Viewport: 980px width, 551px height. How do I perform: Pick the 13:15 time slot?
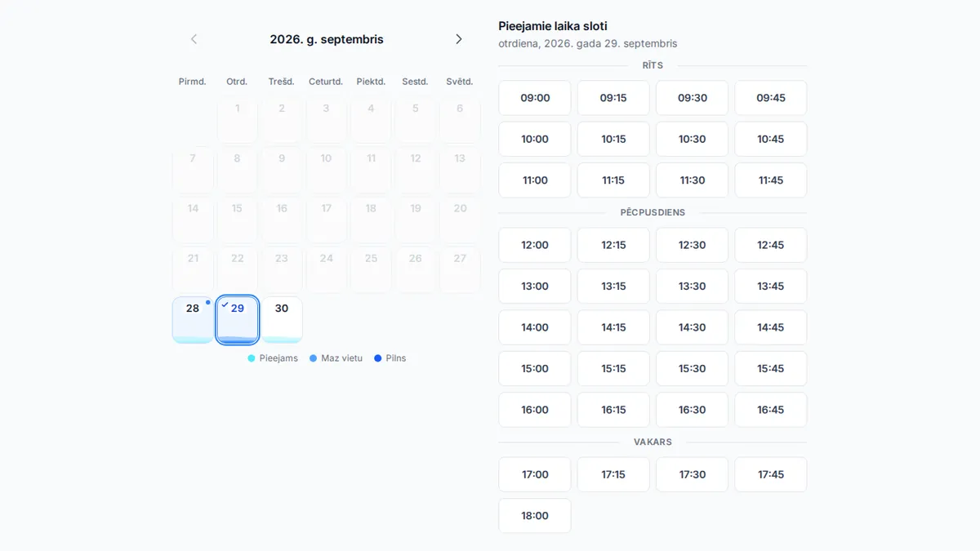(613, 287)
